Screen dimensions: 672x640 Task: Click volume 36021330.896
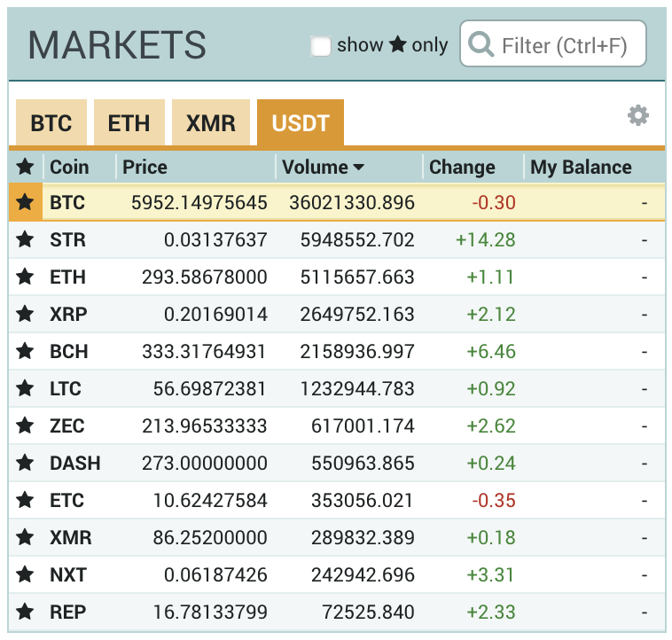pos(352,203)
